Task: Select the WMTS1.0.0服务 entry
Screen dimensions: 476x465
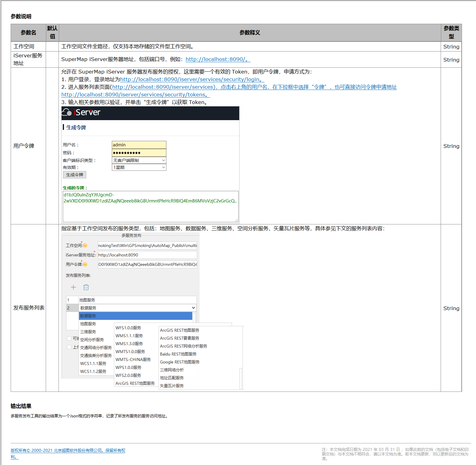Action: [x=130, y=352]
